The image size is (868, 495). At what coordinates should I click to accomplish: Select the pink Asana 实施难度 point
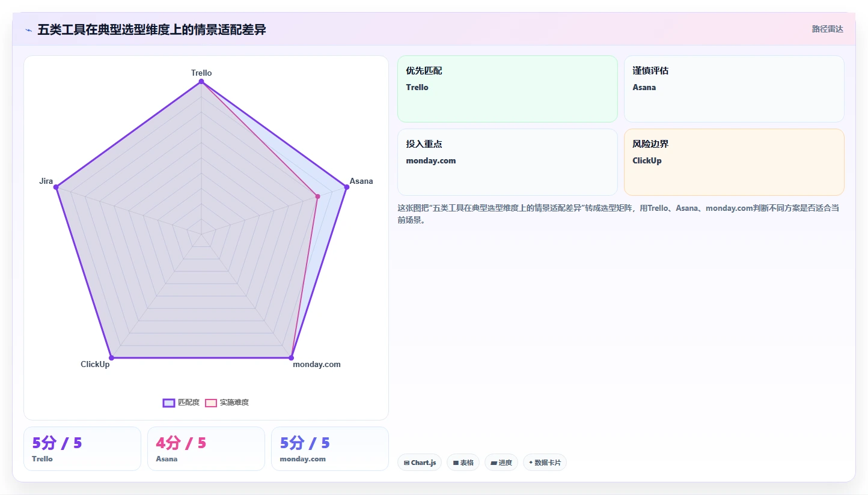pos(317,196)
